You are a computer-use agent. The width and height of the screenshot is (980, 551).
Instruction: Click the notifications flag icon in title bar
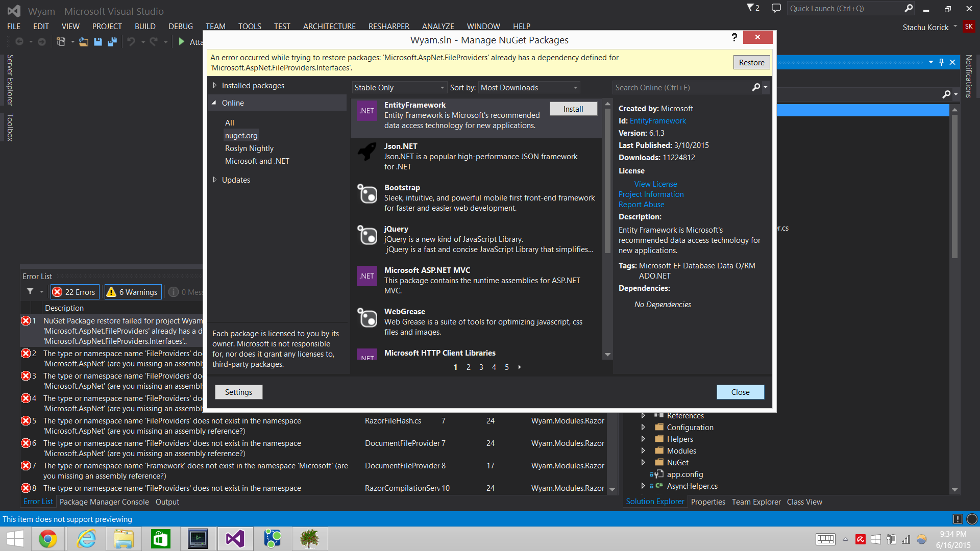click(751, 8)
